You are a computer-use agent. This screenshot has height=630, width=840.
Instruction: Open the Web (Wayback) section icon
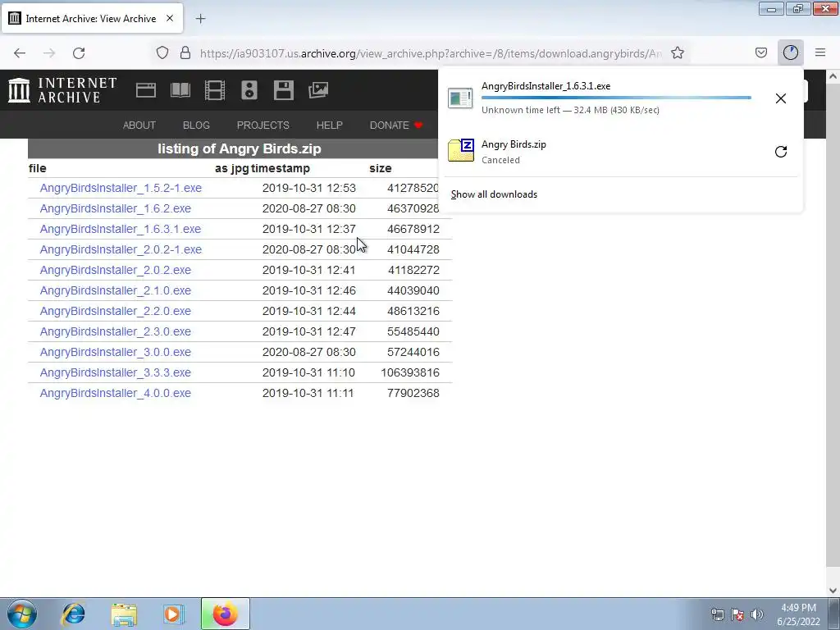(146, 90)
